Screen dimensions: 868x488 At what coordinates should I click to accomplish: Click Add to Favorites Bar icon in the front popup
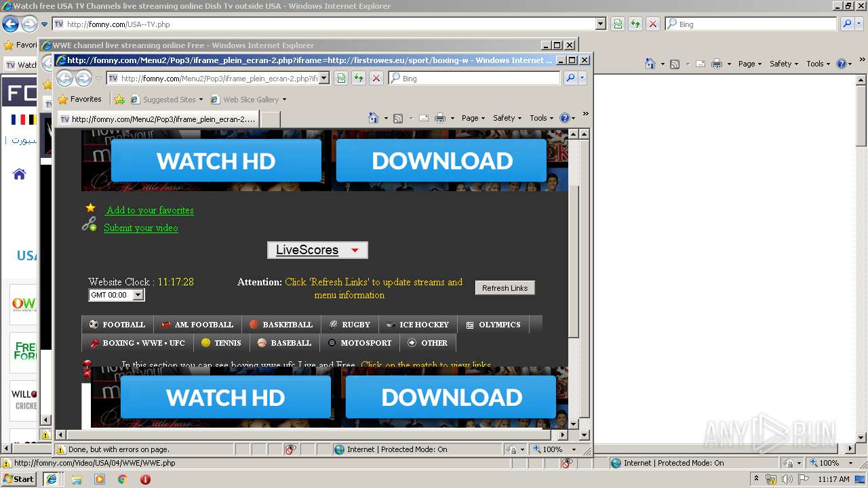(119, 99)
